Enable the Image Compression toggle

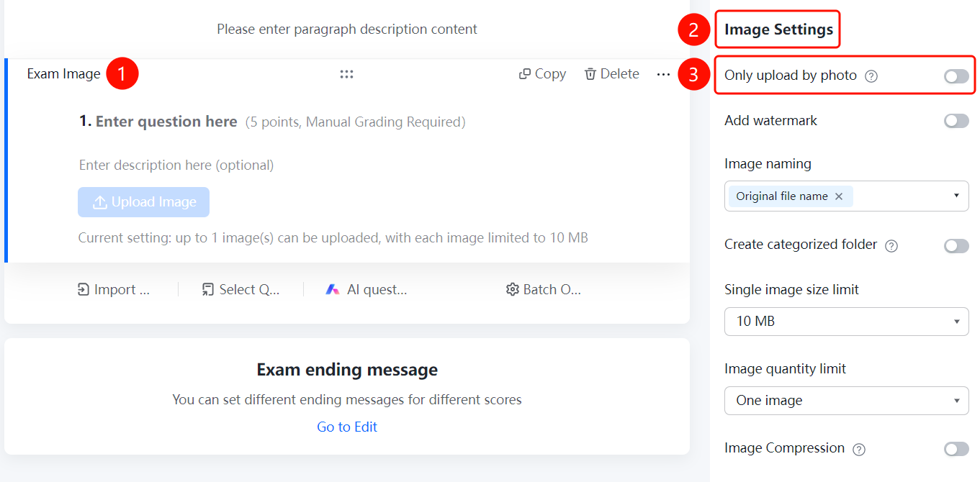point(956,449)
